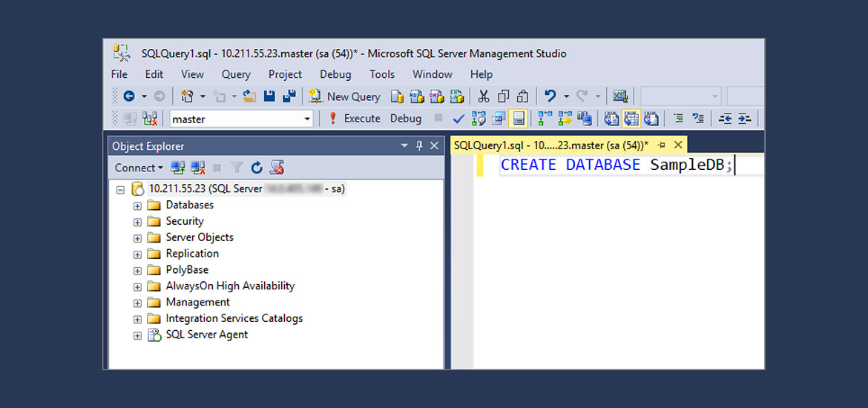Open Object Explorer window position menu

404,145
